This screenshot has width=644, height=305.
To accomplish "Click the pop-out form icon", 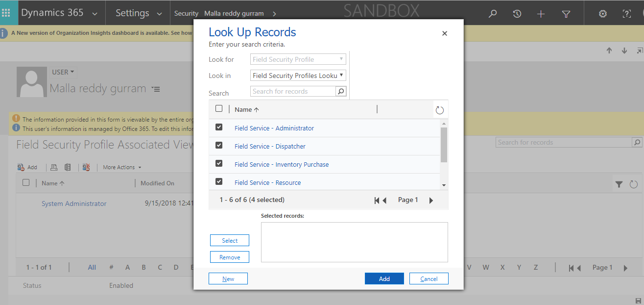I will pyautogui.click(x=640, y=51).
